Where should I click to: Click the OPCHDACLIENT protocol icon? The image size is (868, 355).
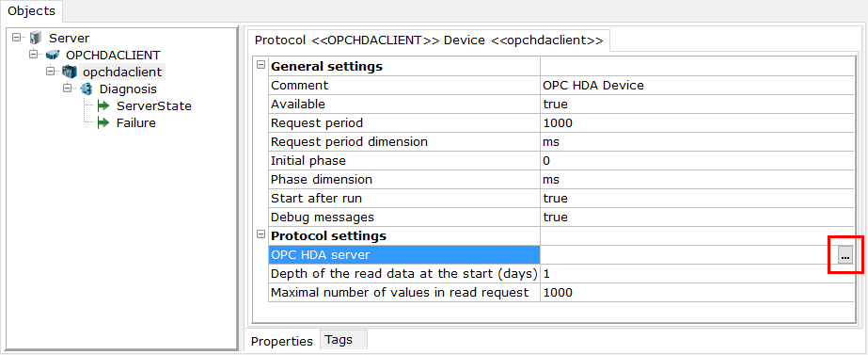click(53, 55)
